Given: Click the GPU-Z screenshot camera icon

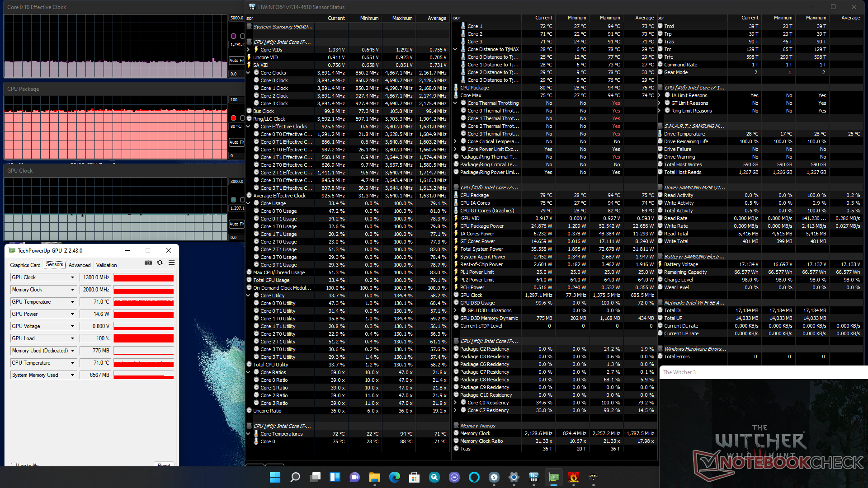Looking at the screenshot, I should (x=148, y=263).
